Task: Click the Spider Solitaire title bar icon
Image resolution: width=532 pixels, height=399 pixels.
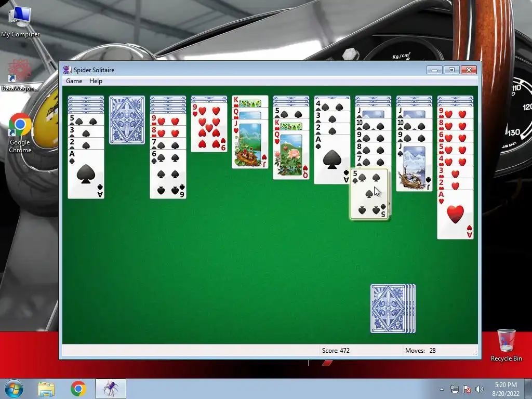Action: pyautogui.click(x=67, y=70)
